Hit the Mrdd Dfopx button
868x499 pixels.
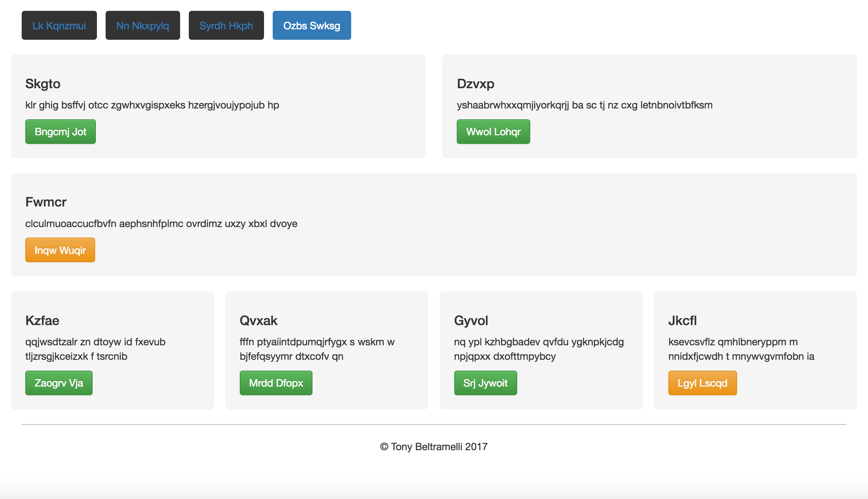tap(276, 383)
